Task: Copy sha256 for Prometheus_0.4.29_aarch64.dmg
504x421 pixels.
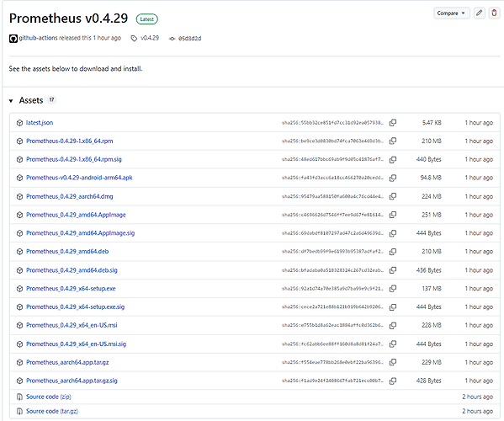Action: coord(392,196)
